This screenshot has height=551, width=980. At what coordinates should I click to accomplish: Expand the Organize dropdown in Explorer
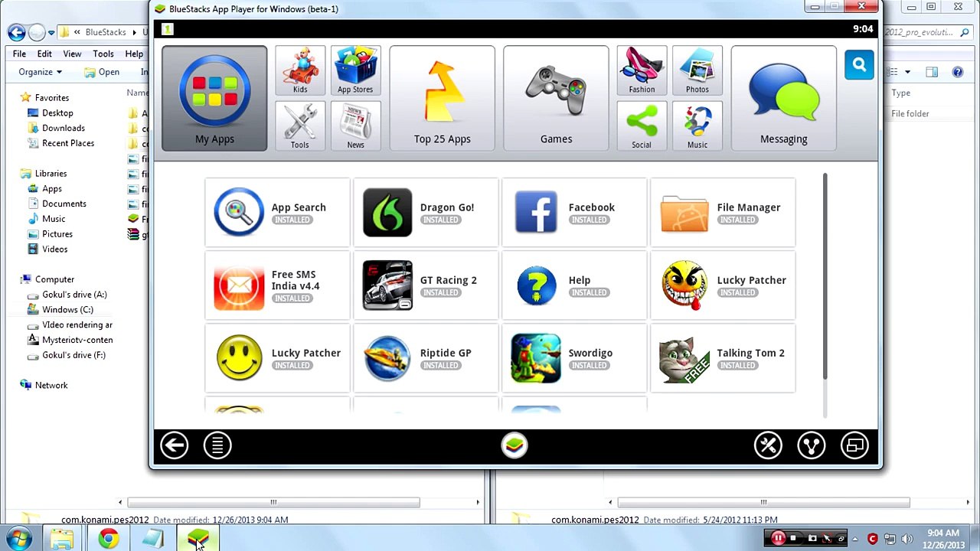click(41, 72)
